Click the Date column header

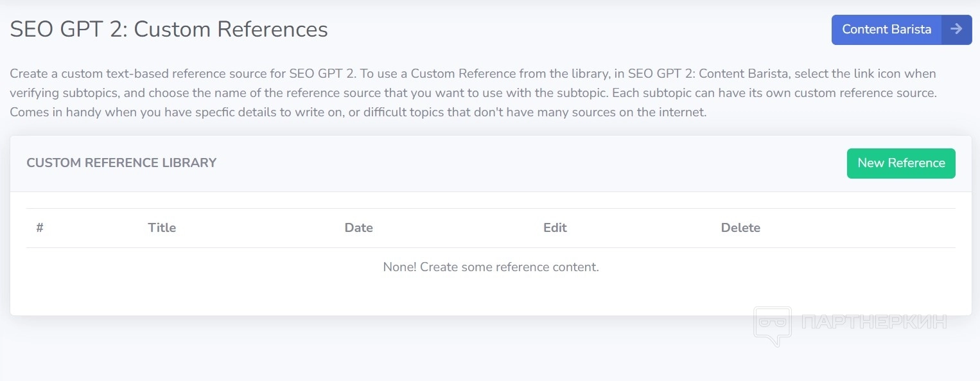click(358, 228)
